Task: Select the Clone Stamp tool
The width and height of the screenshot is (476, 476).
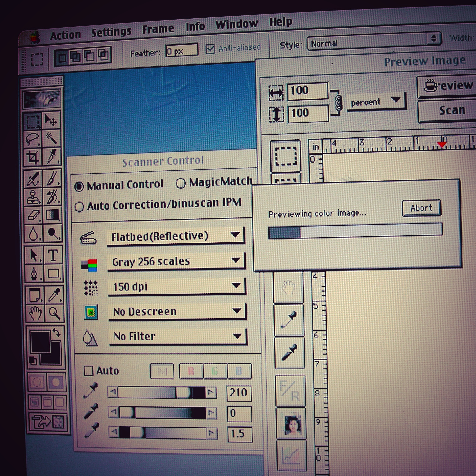Action: click(x=33, y=197)
